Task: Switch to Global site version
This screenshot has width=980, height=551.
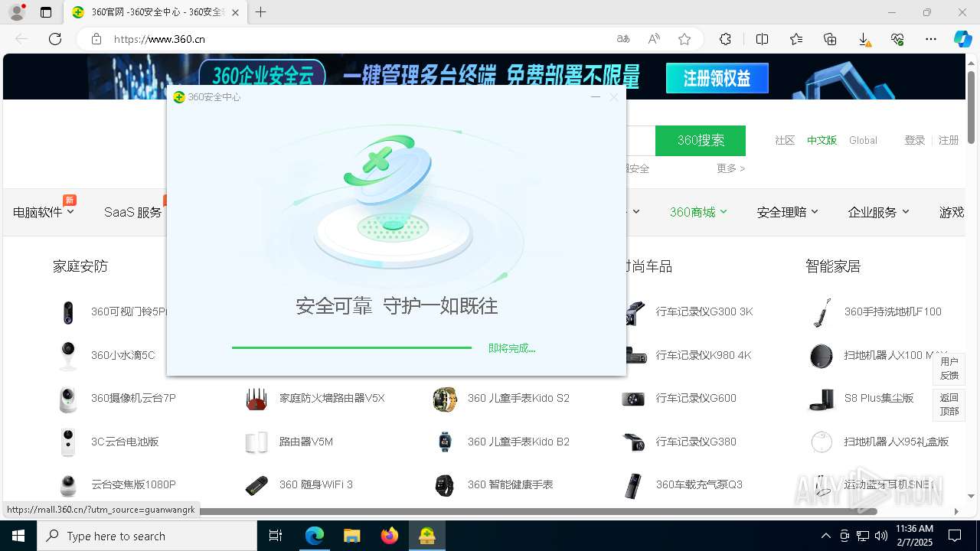Action: pos(863,140)
